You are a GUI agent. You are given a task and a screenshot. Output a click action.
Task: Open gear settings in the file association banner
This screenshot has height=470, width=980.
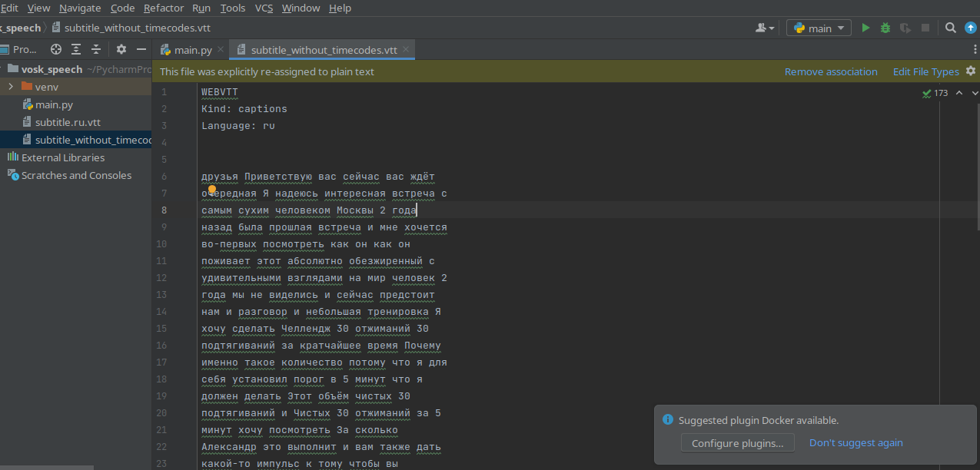click(971, 71)
